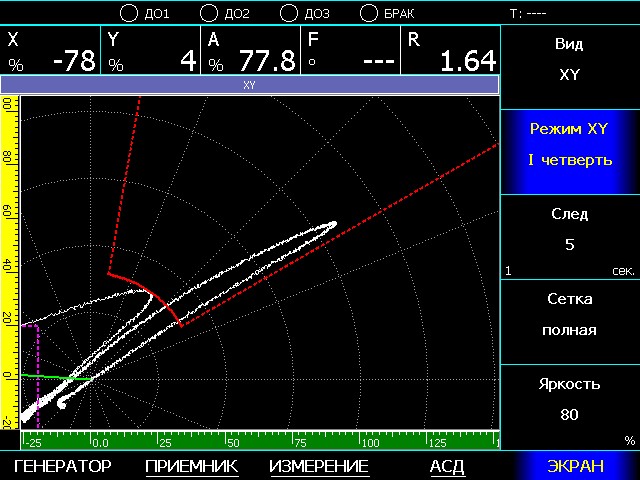Click the ДО1 indicator circle
The width and height of the screenshot is (640, 480).
[128, 13]
